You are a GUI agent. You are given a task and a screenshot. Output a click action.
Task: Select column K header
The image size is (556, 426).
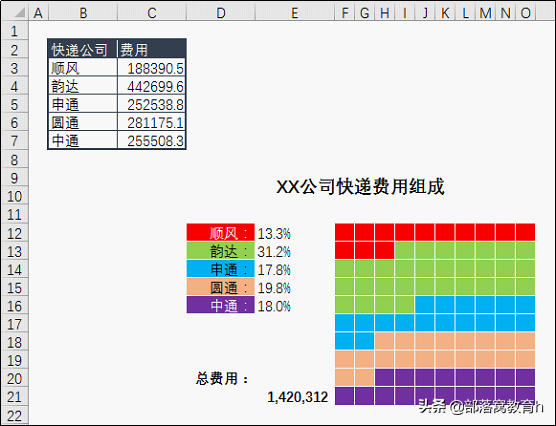click(x=445, y=13)
